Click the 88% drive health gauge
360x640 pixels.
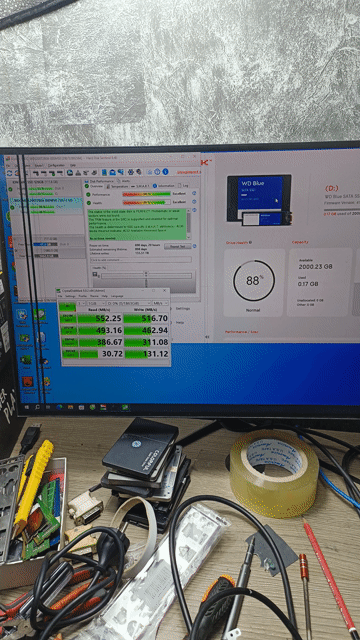(x=253, y=281)
